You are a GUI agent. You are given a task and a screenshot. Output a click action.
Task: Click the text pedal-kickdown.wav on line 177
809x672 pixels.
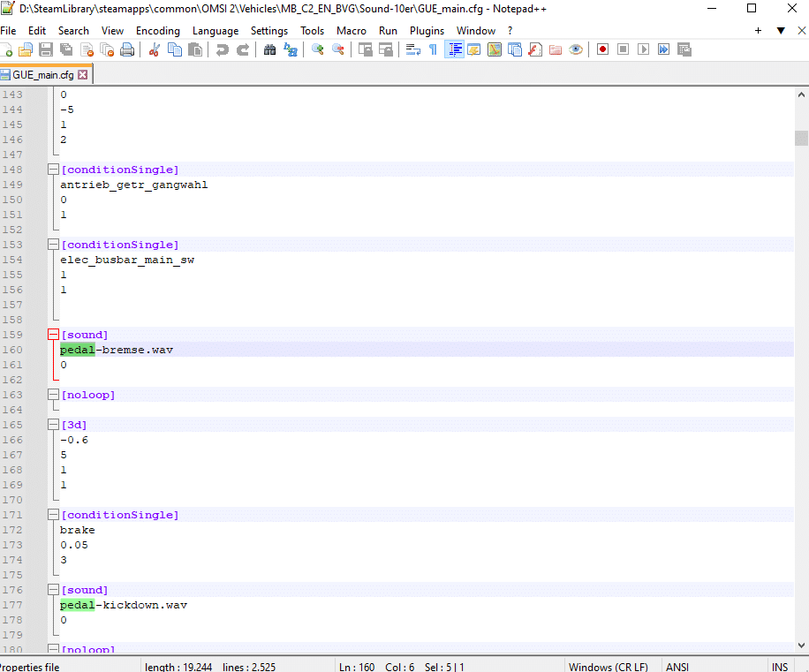click(x=124, y=605)
